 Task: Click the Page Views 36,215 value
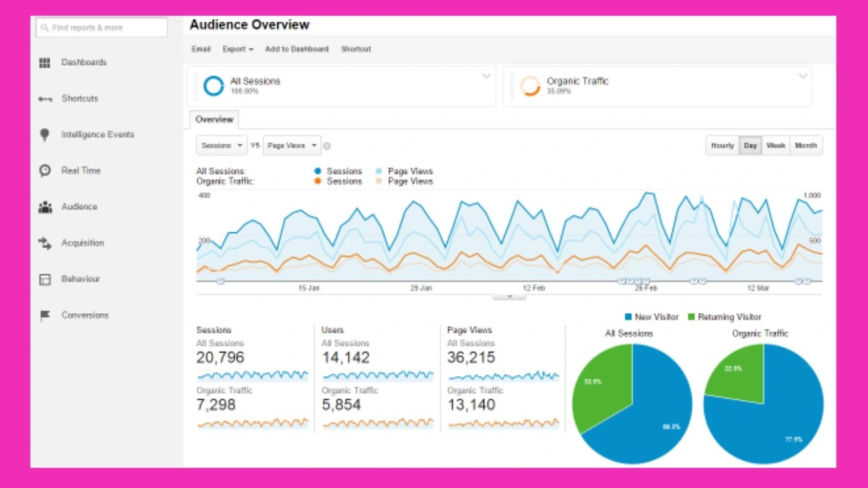click(x=471, y=358)
